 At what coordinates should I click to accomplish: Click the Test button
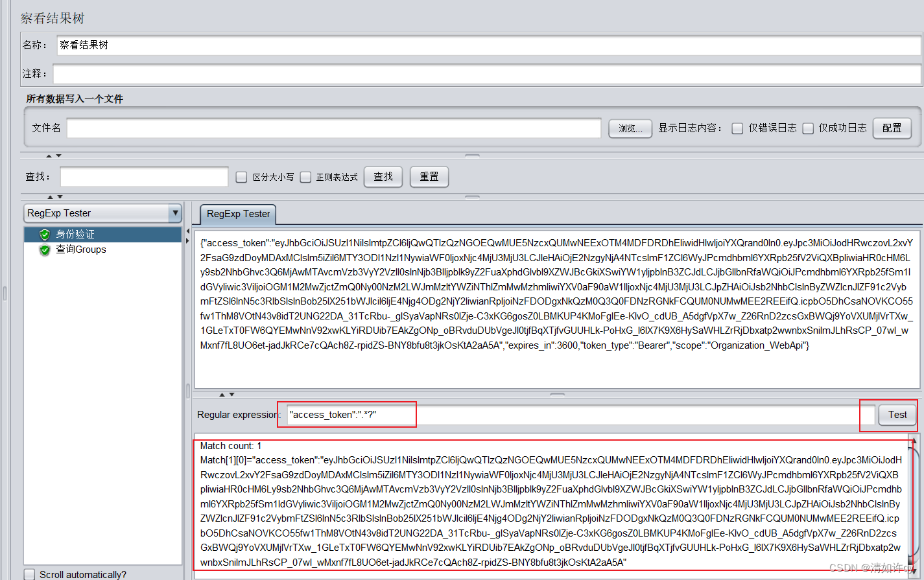coord(897,415)
